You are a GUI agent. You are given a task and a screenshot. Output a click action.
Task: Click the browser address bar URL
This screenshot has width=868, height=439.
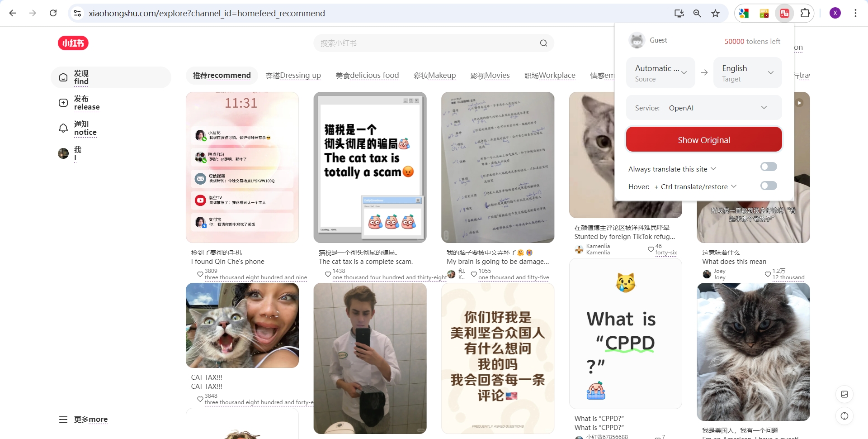click(x=207, y=13)
